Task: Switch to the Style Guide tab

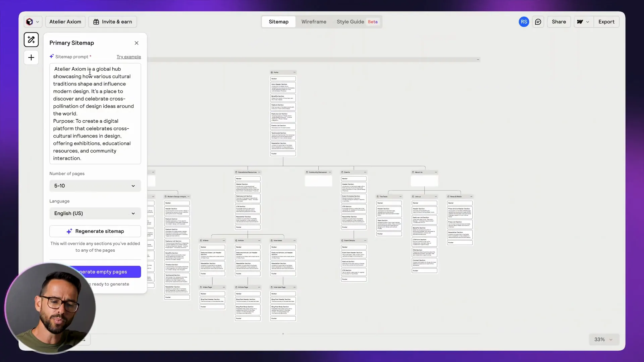Action: [x=350, y=22]
